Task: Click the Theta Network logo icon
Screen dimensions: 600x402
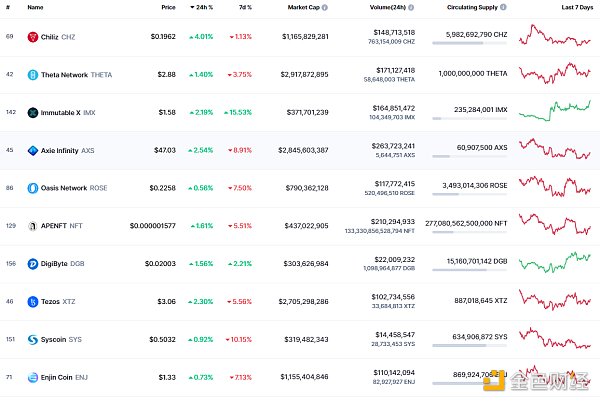Action: (33, 75)
